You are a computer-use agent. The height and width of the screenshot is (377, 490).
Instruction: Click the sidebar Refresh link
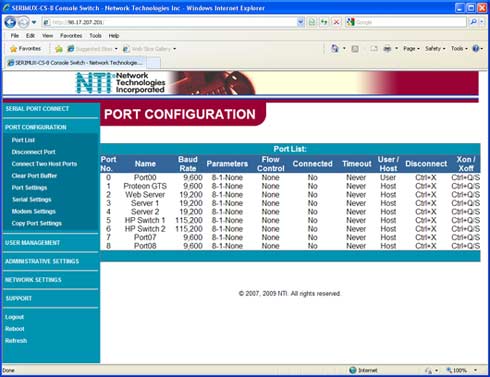16,341
